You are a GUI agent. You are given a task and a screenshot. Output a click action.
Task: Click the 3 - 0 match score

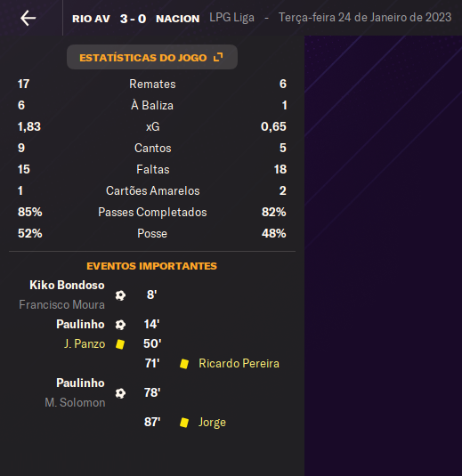133,19
